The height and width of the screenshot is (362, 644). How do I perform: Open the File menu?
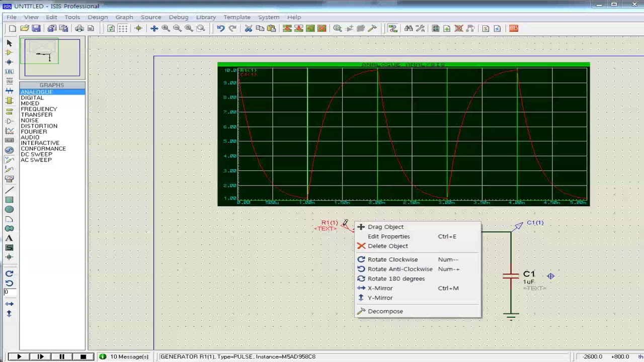(x=11, y=17)
